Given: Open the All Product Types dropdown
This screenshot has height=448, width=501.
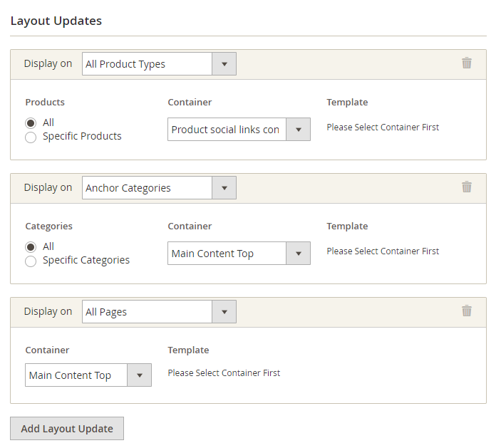Looking at the screenshot, I should click(x=159, y=64).
